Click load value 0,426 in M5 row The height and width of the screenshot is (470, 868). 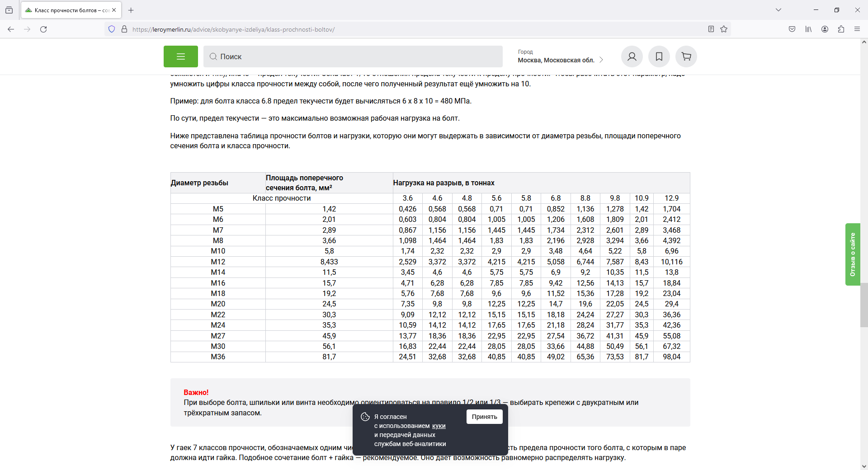click(407, 209)
